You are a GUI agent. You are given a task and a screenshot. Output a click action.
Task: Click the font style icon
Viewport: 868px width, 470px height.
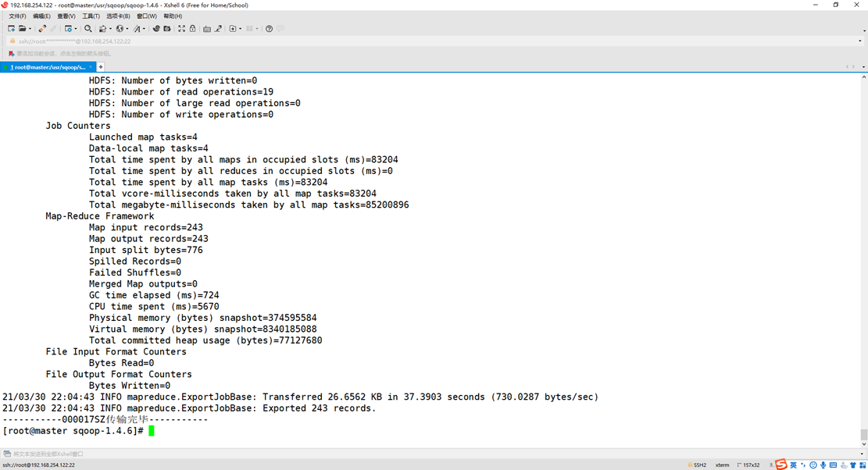pos(137,29)
